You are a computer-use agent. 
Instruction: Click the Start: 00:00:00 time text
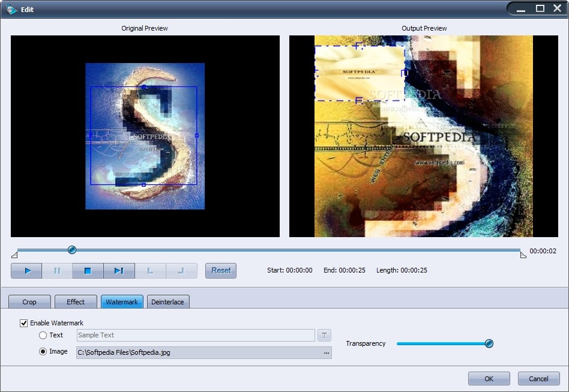tap(289, 270)
